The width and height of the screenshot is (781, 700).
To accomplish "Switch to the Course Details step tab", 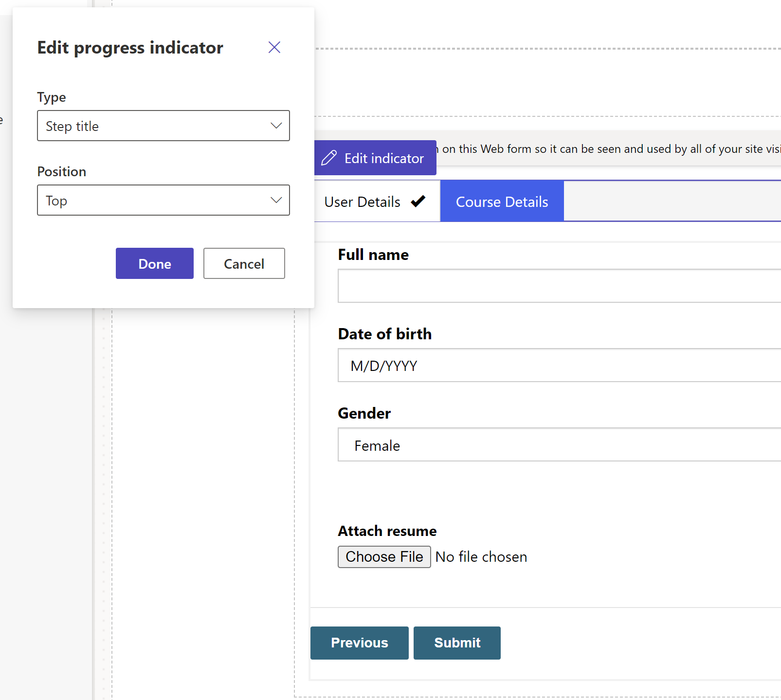I will (502, 201).
